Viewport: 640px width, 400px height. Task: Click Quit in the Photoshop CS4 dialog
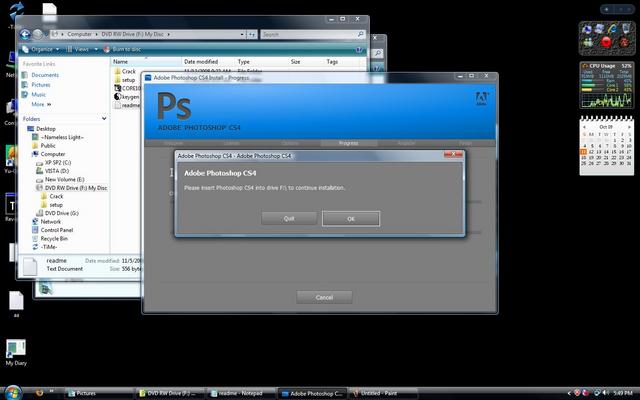tap(289, 218)
